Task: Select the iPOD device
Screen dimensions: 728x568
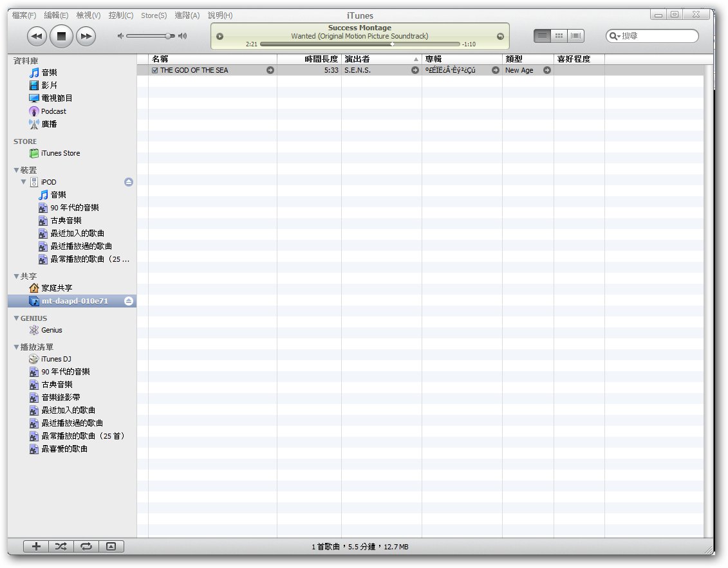Action: click(48, 182)
